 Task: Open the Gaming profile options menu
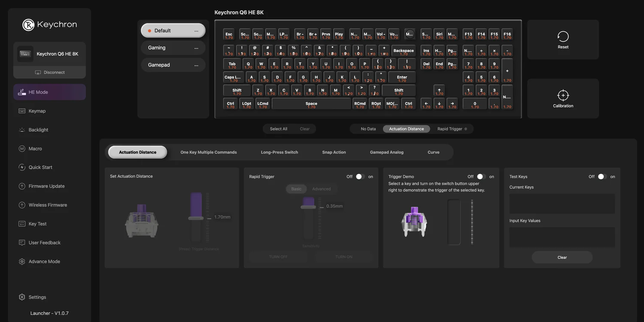[196, 48]
